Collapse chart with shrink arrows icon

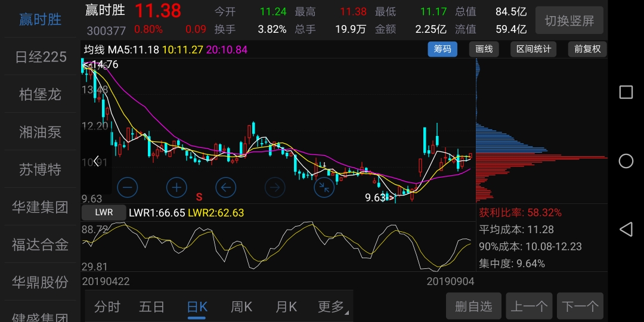pyautogui.click(x=324, y=188)
